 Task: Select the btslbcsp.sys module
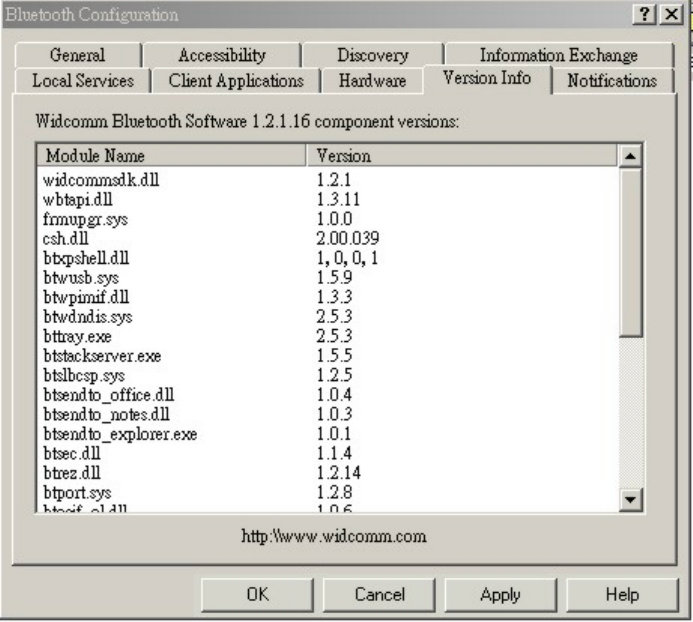[x=84, y=375]
